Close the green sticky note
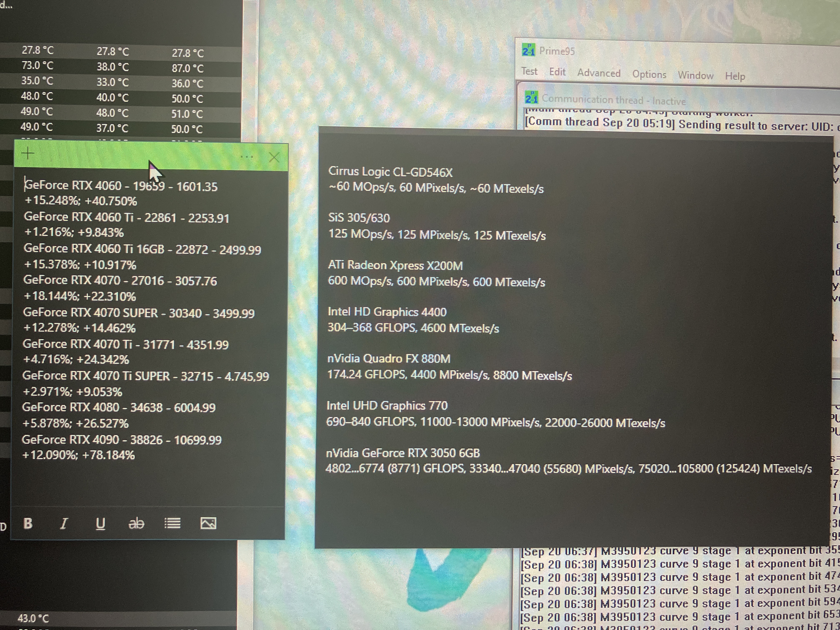Image resolution: width=840 pixels, height=630 pixels. click(x=274, y=157)
